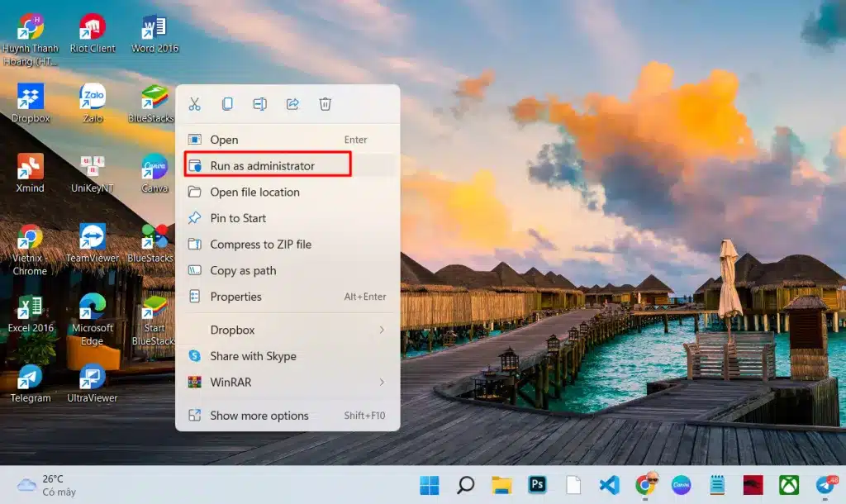The image size is (846, 504).
Task: Click the Cut scissors icon in context menu
Action: point(195,104)
